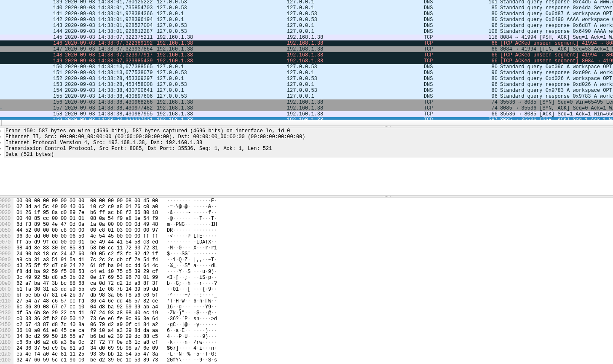Expand the Data (521 bytes) node
The width and height of the screenshot is (613, 364).
click(3, 154)
